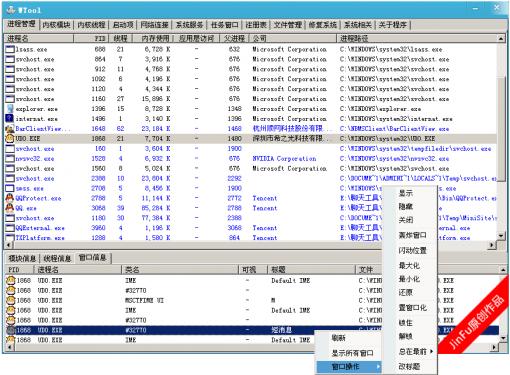The height and width of the screenshot is (375, 510).
Task: Click the smss.exe process icon
Action: [10, 188]
